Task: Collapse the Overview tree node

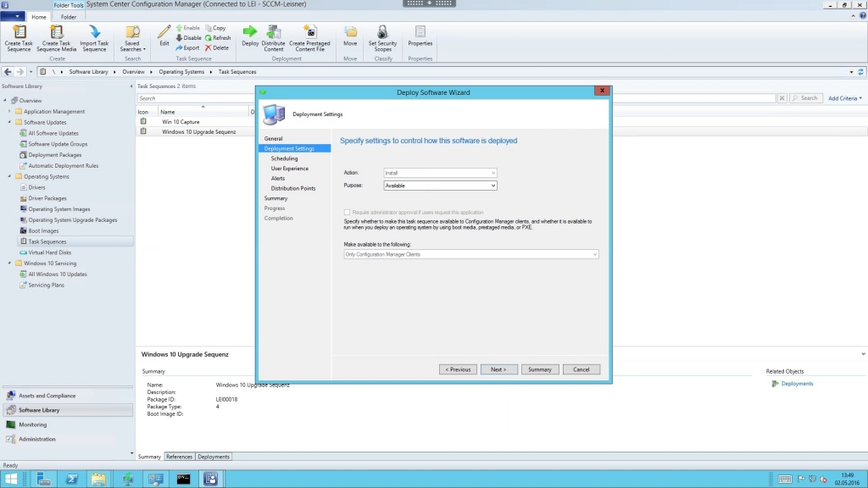Action: pyautogui.click(x=6, y=100)
